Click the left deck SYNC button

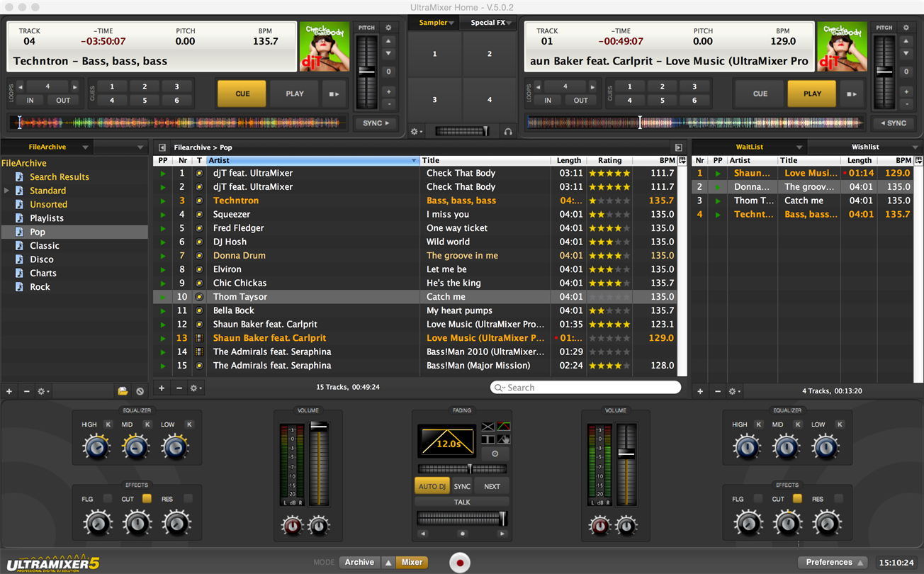(376, 123)
